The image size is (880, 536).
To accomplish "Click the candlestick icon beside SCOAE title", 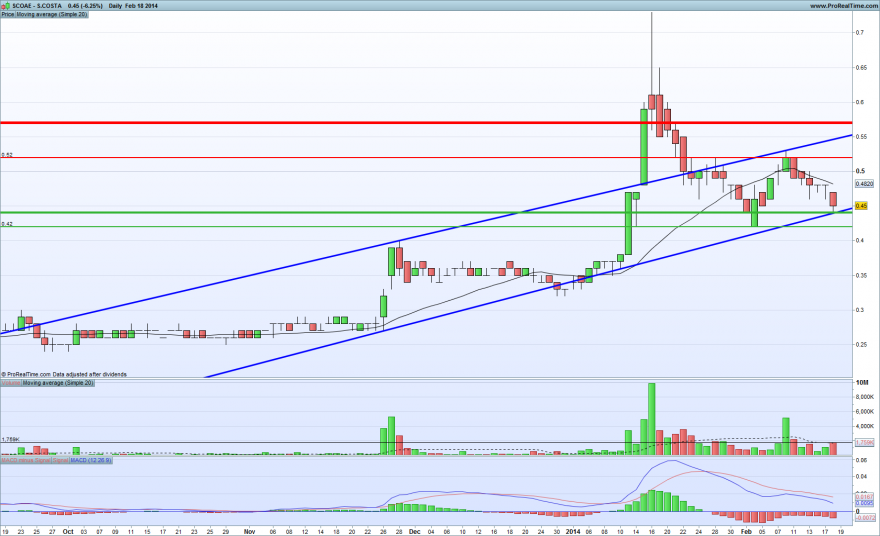I will point(6,6).
